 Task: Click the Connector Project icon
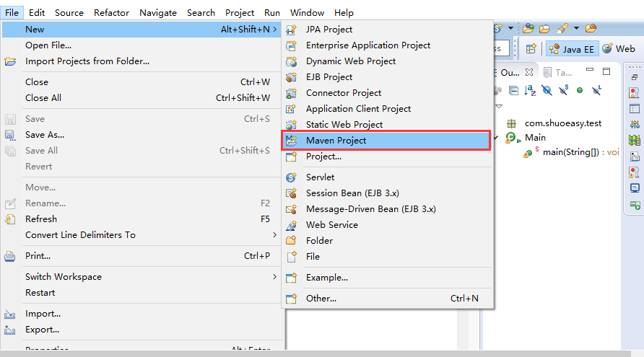[x=291, y=93]
